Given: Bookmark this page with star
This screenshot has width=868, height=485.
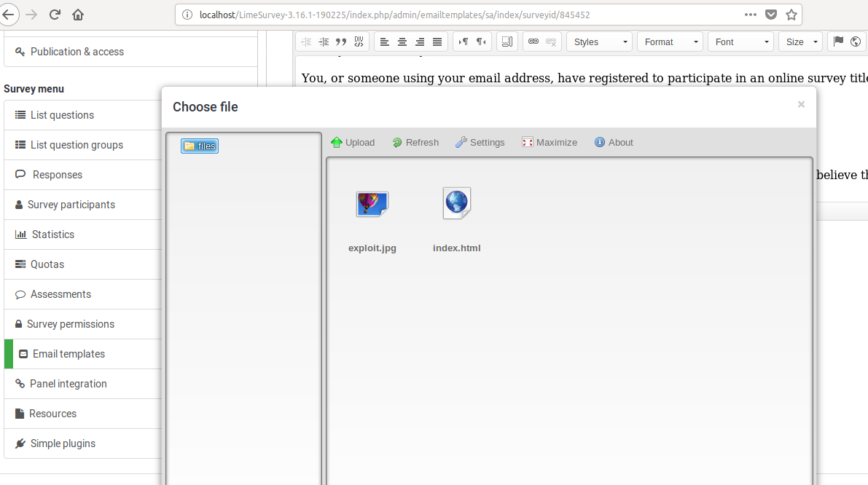Looking at the screenshot, I should click(x=791, y=15).
